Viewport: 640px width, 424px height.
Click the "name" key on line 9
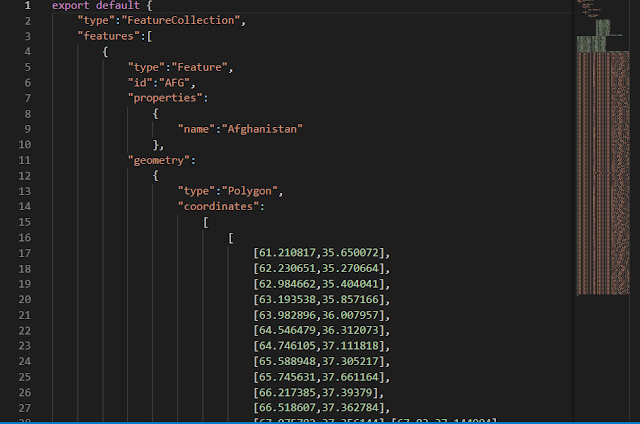(x=196, y=129)
